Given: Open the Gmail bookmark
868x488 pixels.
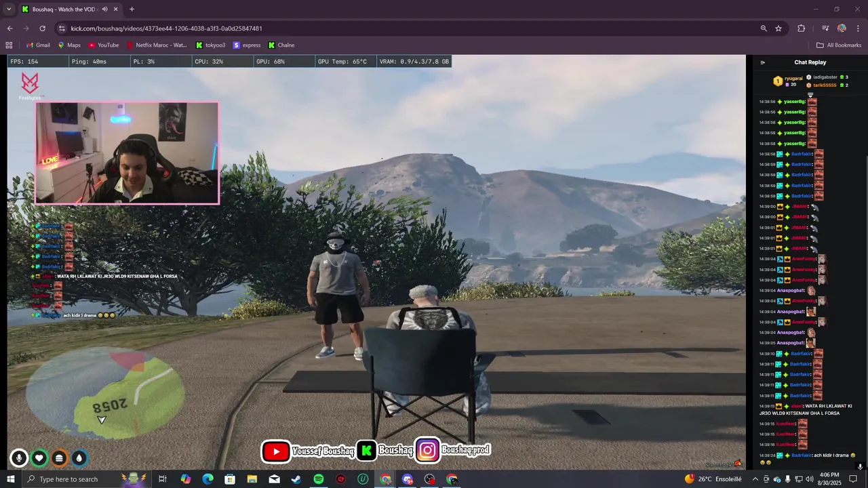Looking at the screenshot, I should (37, 45).
